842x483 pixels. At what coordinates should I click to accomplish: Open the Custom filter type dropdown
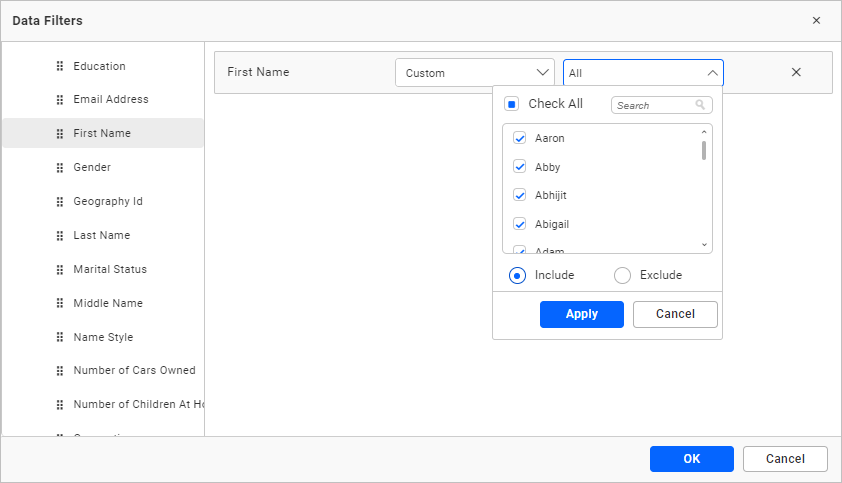[474, 73]
